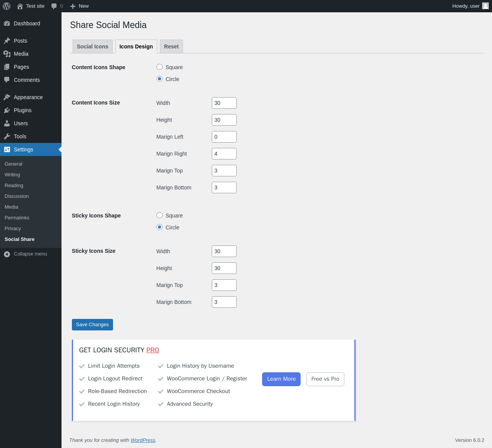This screenshot has width=492, height=448.
Task: Click the Dashboard gauge icon
Action: click(7, 23)
